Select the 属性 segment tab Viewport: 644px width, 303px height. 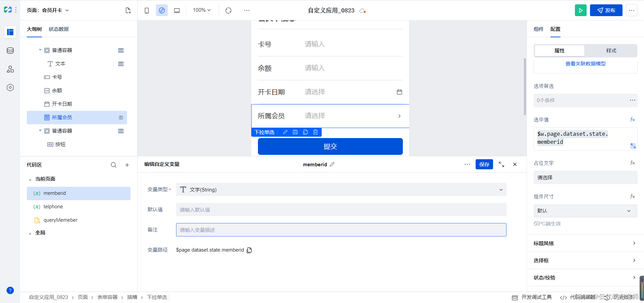[x=559, y=51]
